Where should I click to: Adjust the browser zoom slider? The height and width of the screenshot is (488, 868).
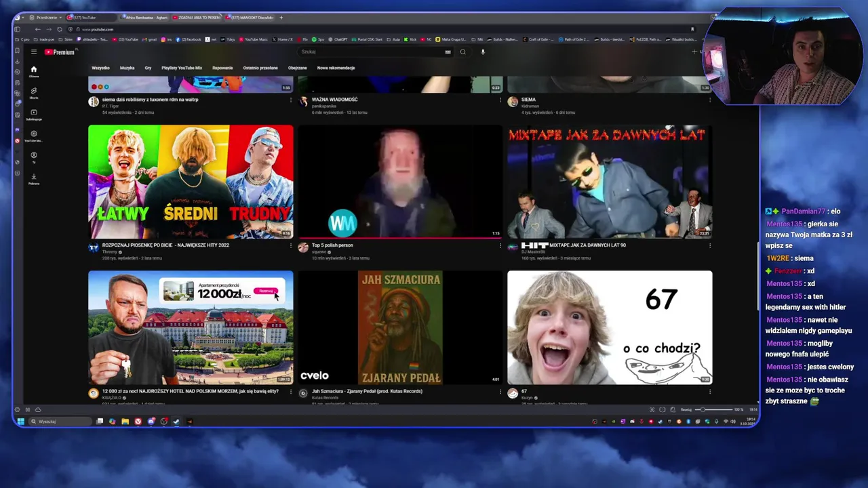tap(712, 409)
